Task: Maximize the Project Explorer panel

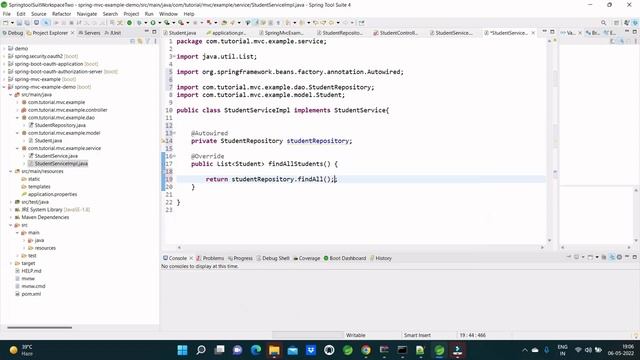Action: pyautogui.click(x=154, y=32)
